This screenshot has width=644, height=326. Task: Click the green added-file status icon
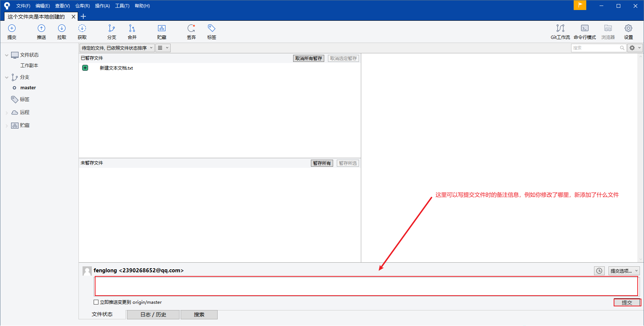(x=85, y=68)
